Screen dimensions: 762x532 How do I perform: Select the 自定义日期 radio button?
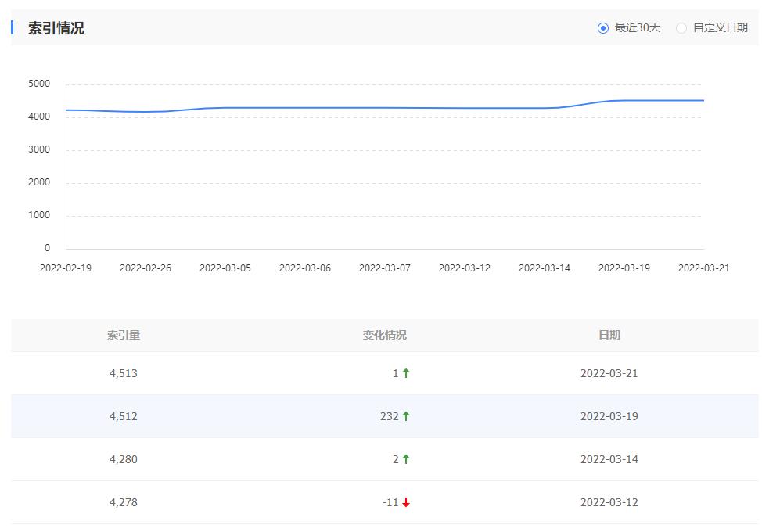pyautogui.click(x=681, y=28)
